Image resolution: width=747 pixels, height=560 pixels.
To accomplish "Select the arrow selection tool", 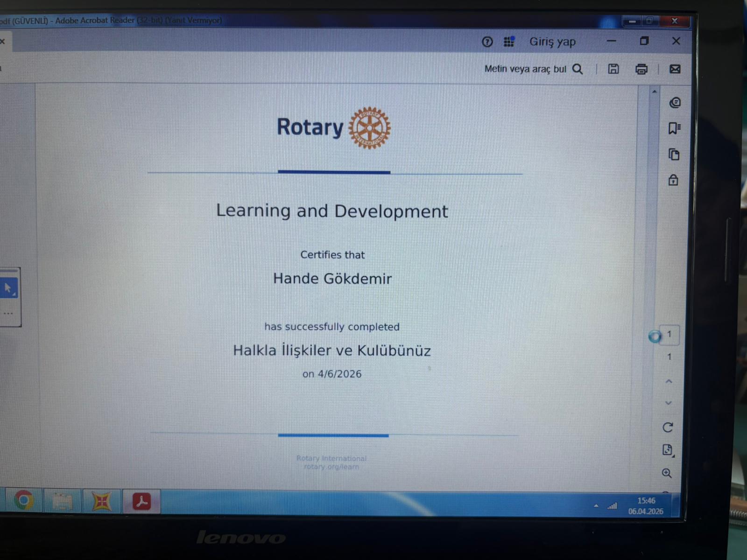I will [x=8, y=288].
